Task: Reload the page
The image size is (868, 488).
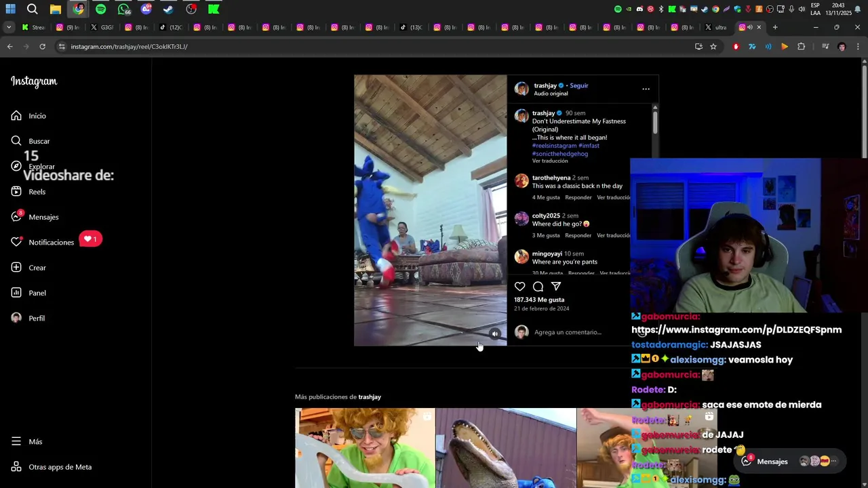Action: pos(42,47)
